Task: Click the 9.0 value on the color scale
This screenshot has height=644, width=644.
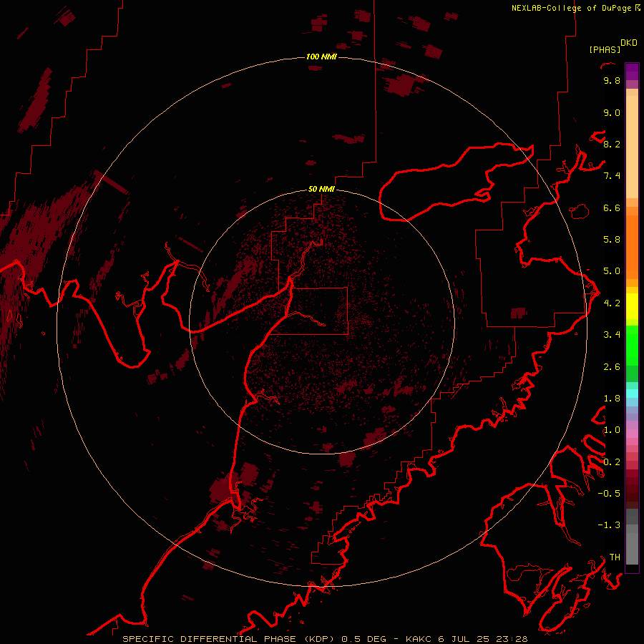Action: pos(612,112)
